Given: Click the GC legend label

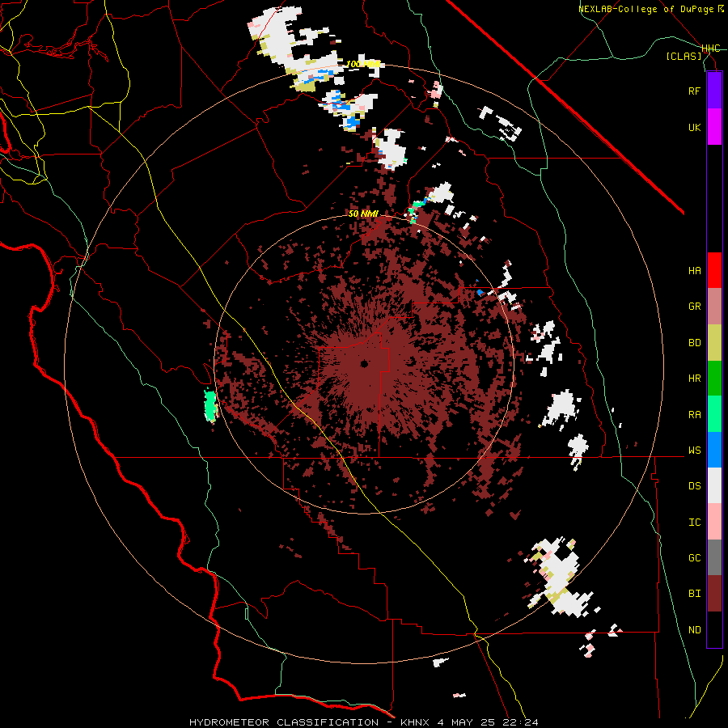Looking at the screenshot, I should 694,558.
